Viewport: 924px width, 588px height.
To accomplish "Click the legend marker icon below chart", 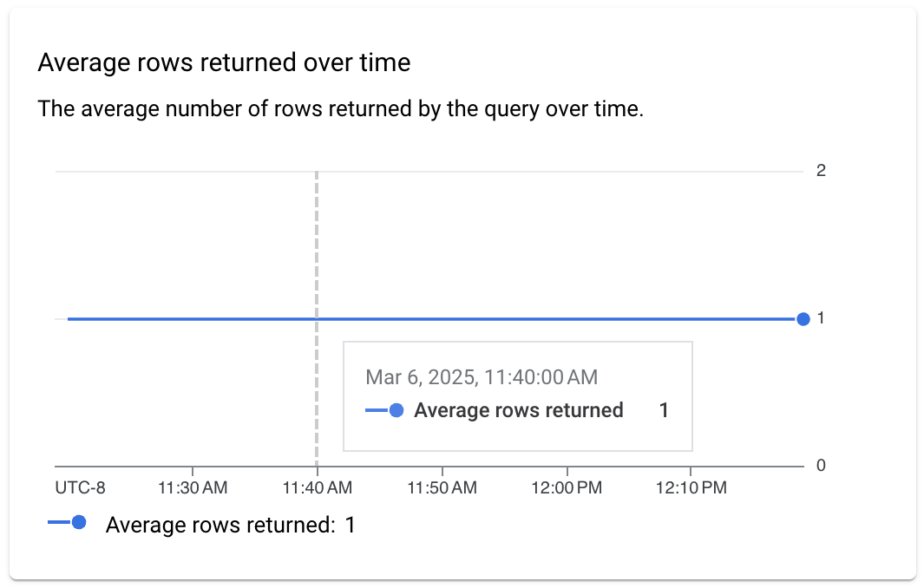I will click(x=67, y=522).
